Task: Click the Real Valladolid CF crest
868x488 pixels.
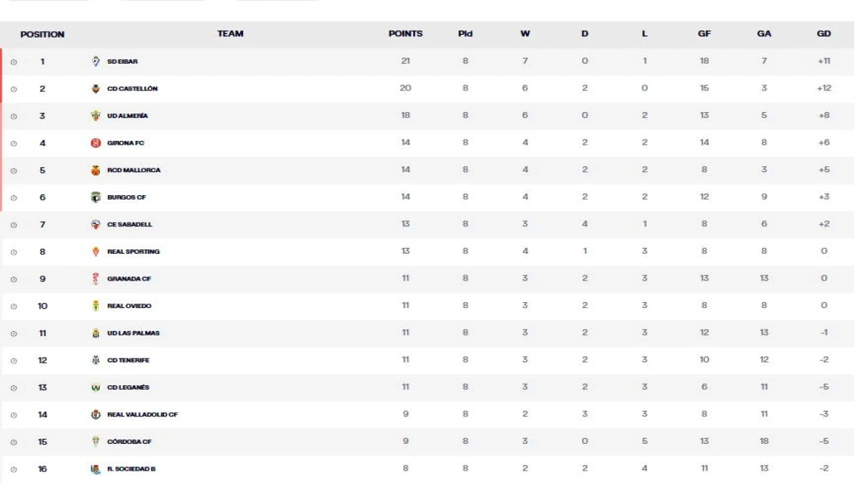Action: [95, 414]
